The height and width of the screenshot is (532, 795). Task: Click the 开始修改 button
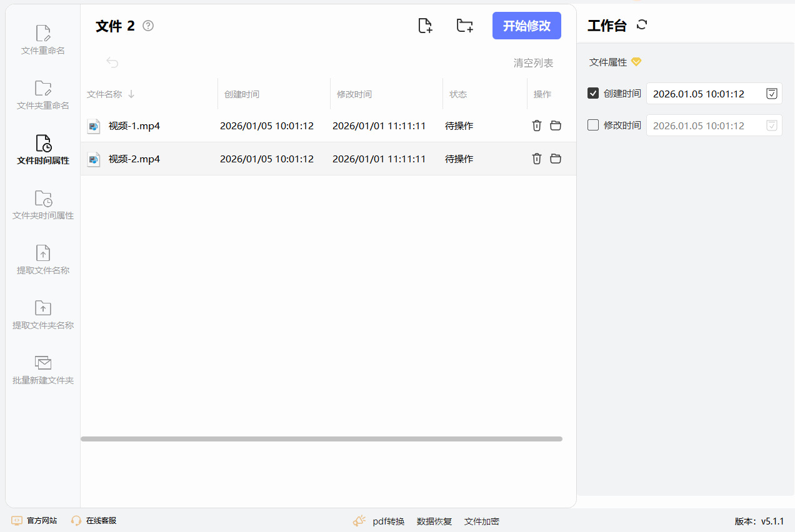tap(527, 26)
